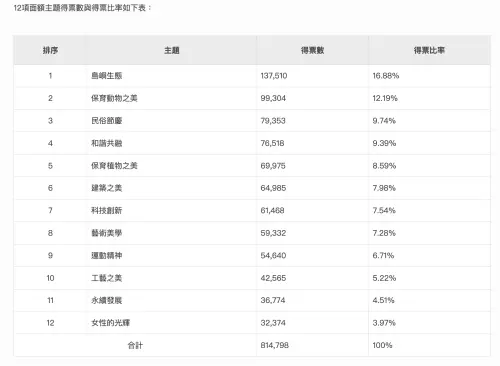Viewport: 500px width, 366px height.
Task: Click the percentage 12.19%
Action: 385,98
